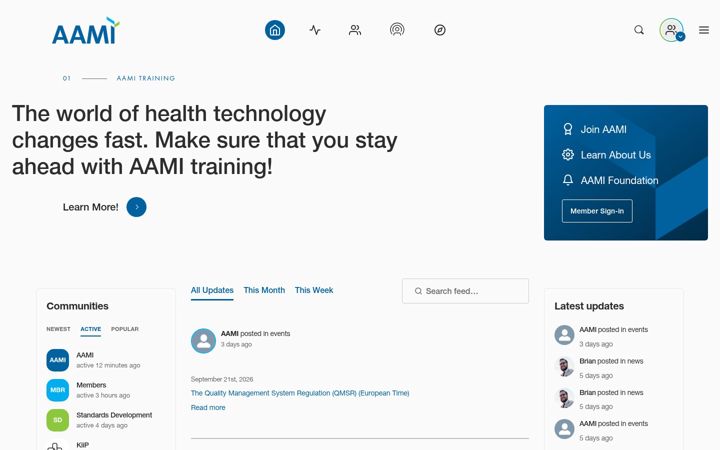Click 'Communities' heading
Screen dimensions: 720x450
click(x=78, y=306)
